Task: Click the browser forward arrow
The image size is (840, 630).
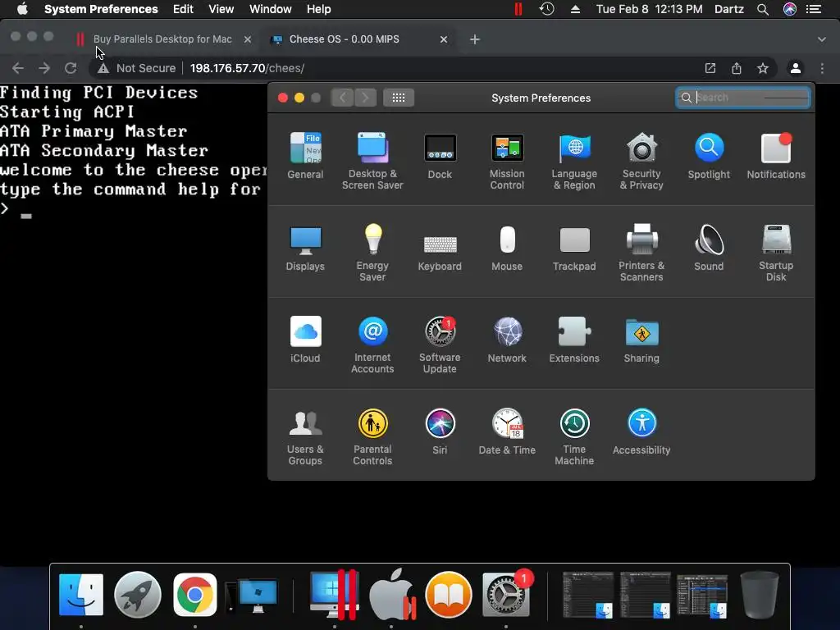Action: point(44,68)
